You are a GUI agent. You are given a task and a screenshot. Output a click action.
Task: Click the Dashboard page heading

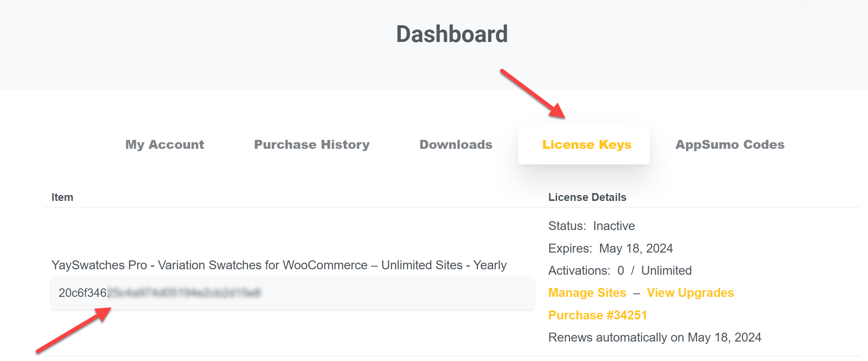click(451, 34)
